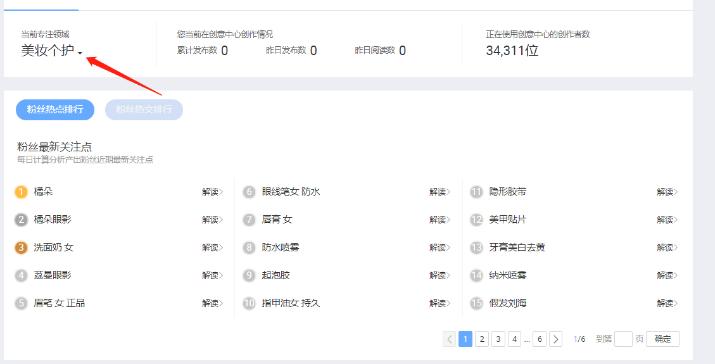Open 解读 for 指甲油女 持久
This screenshot has width=715, height=364.
[x=440, y=303]
